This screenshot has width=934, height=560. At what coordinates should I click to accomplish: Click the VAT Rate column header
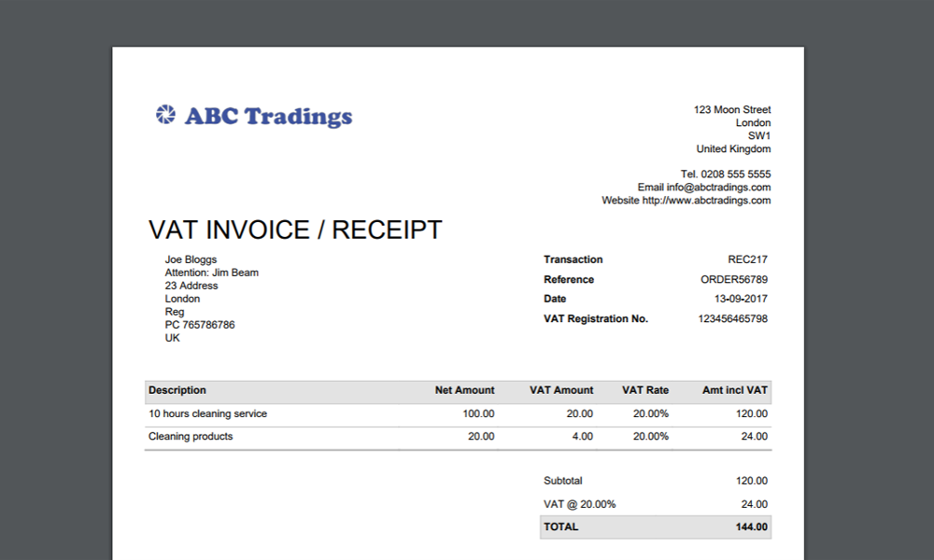pyautogui.click(x=645, y=390)
